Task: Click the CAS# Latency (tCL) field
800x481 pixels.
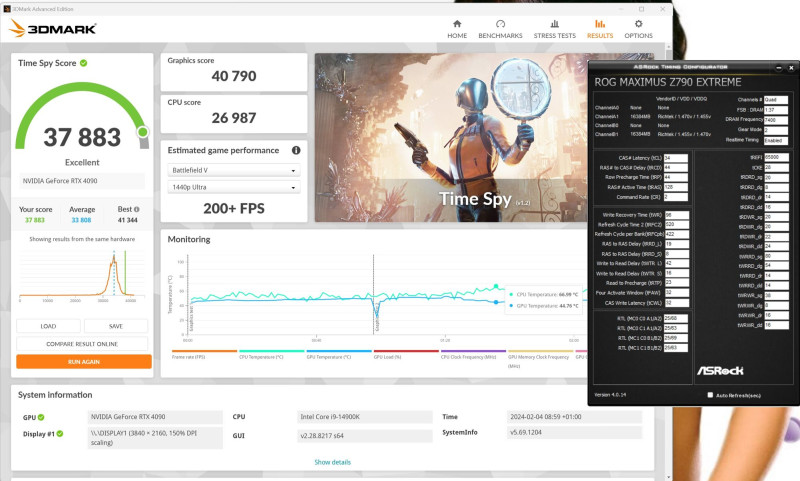Action: (x=676, y=158)
